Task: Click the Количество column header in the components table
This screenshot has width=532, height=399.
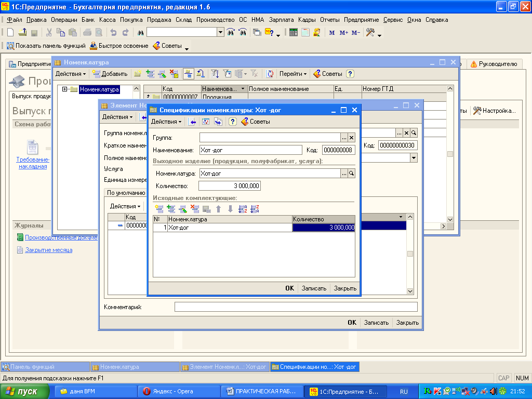Action: click(x=323, y=220)
